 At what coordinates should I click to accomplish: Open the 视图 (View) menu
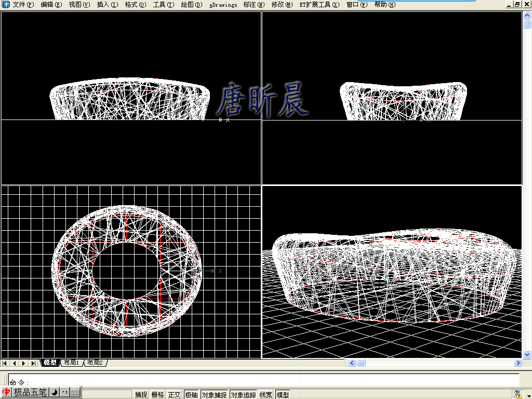tap(79, 4)
